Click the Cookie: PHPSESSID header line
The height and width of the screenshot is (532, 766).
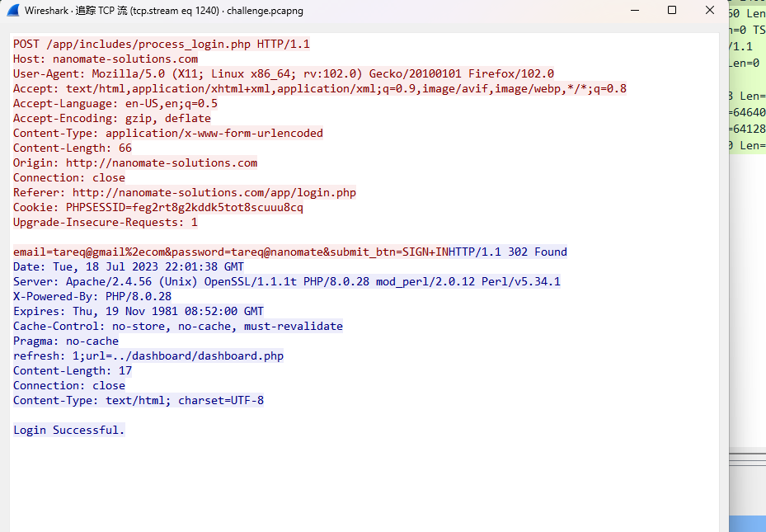(x=157, y=207)
